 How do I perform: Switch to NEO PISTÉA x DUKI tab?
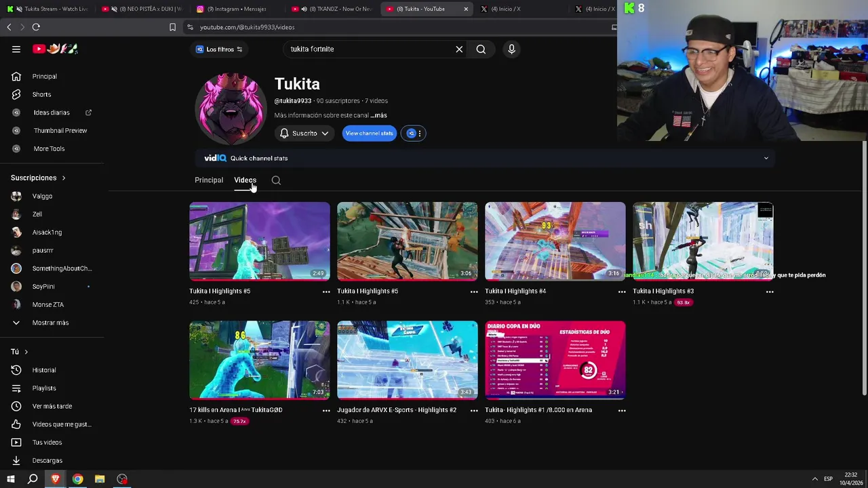pos(142,9)
